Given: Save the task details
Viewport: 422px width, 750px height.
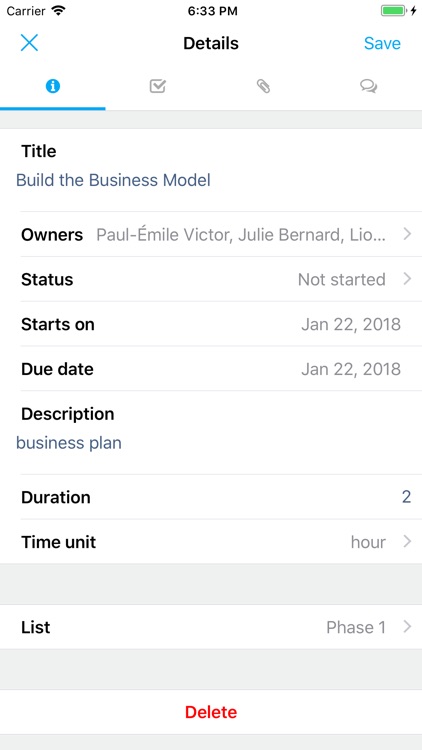Looking at the screenshot, I should pos(382,43).
